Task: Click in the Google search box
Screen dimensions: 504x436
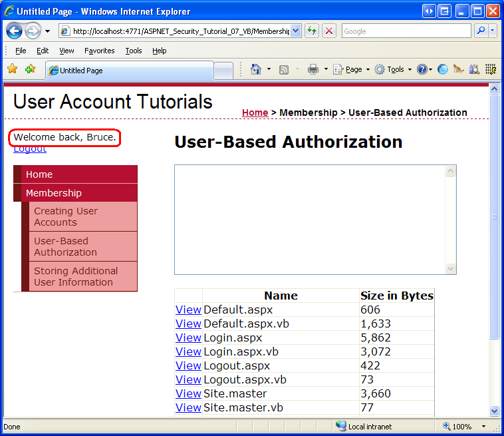Action: pos(406,31)
